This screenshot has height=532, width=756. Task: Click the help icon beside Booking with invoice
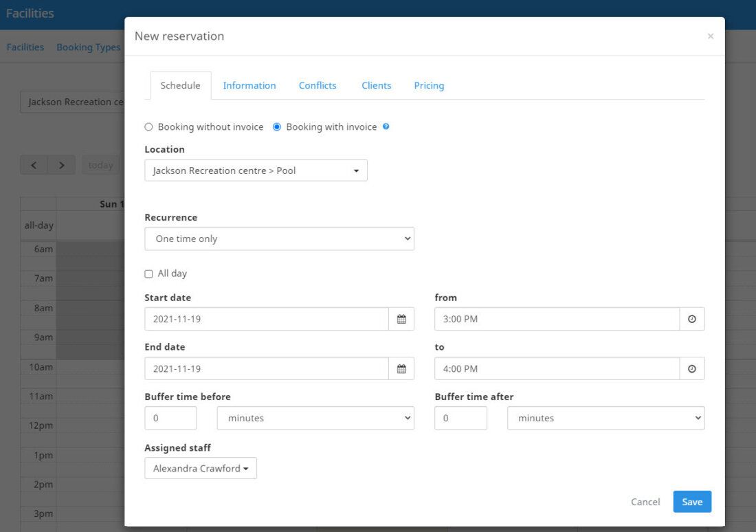click(x=386, y=126)
